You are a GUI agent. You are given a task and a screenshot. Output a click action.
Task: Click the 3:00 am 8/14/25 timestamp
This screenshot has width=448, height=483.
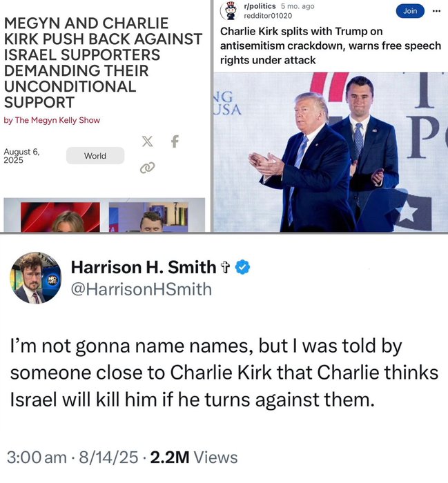tap(72, 457)
